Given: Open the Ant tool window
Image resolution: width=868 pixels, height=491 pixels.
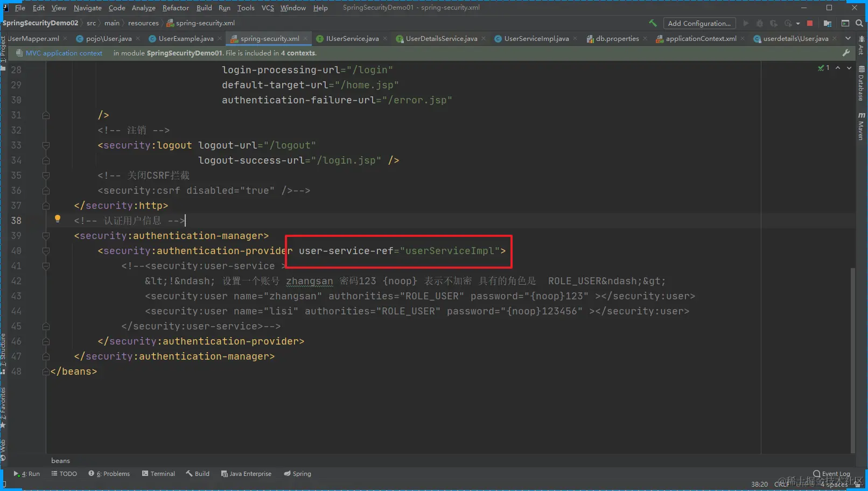Looking at the screenshot, I should click(861, 47).
